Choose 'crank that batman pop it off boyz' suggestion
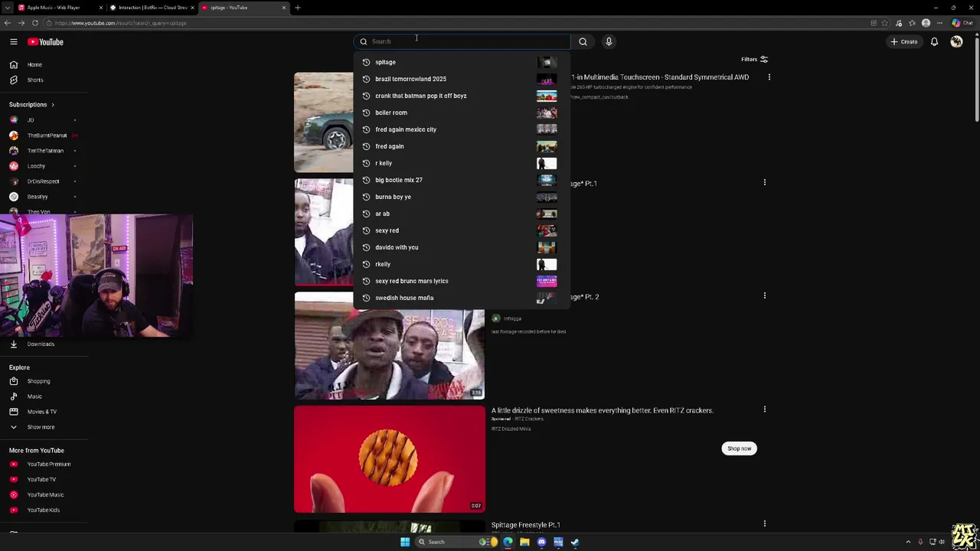 [462, 96]
